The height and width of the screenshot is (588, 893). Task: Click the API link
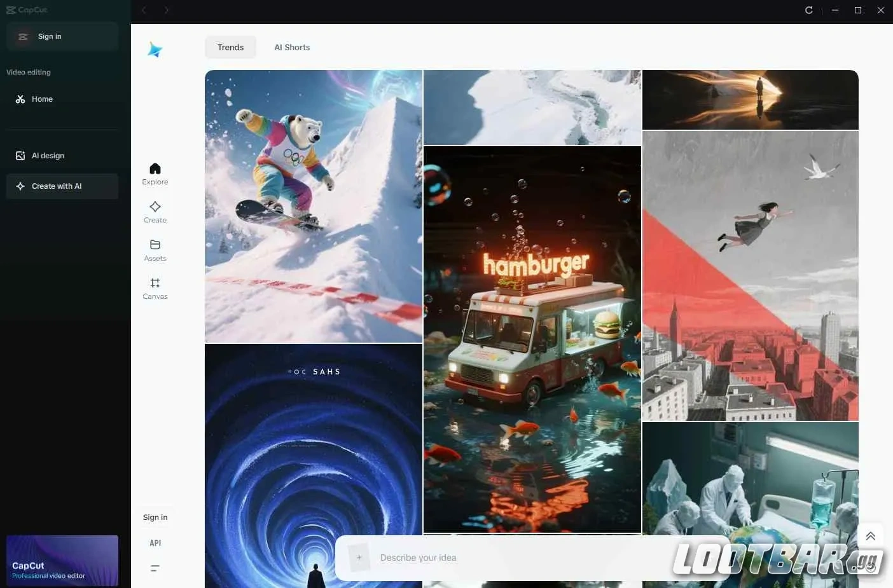pyautogui.click(x=155, y=543)
